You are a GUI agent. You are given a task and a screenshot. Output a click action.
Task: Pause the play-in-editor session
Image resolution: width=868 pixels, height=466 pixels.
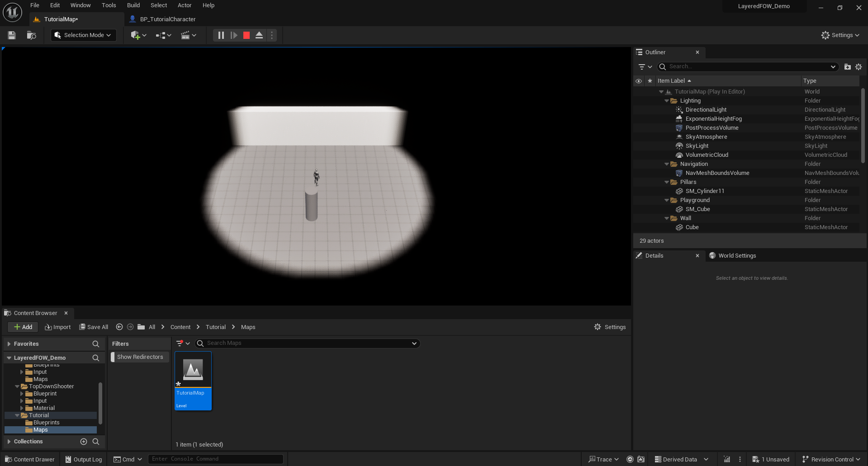click(221, 35)
